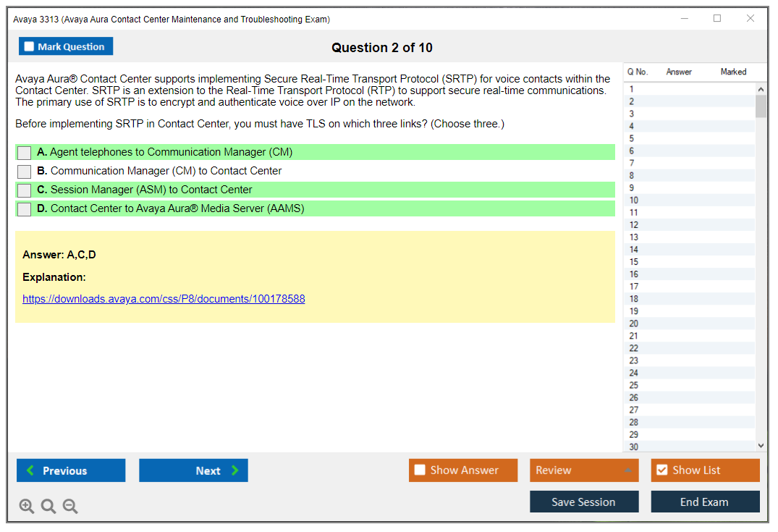Viewport: 778px width, 532px height.
Task: Maximize the exam window
Action: point(717,19)
